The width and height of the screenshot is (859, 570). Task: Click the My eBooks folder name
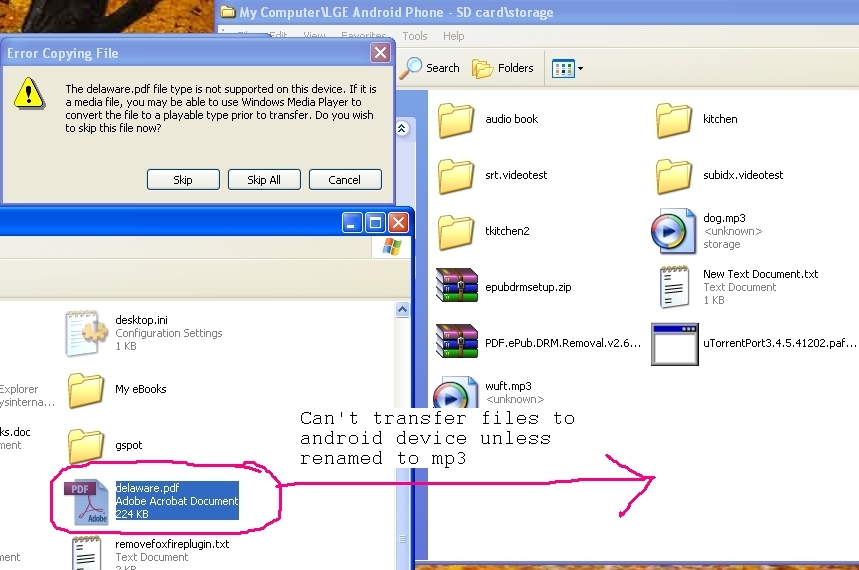click(x=141, y=389)
